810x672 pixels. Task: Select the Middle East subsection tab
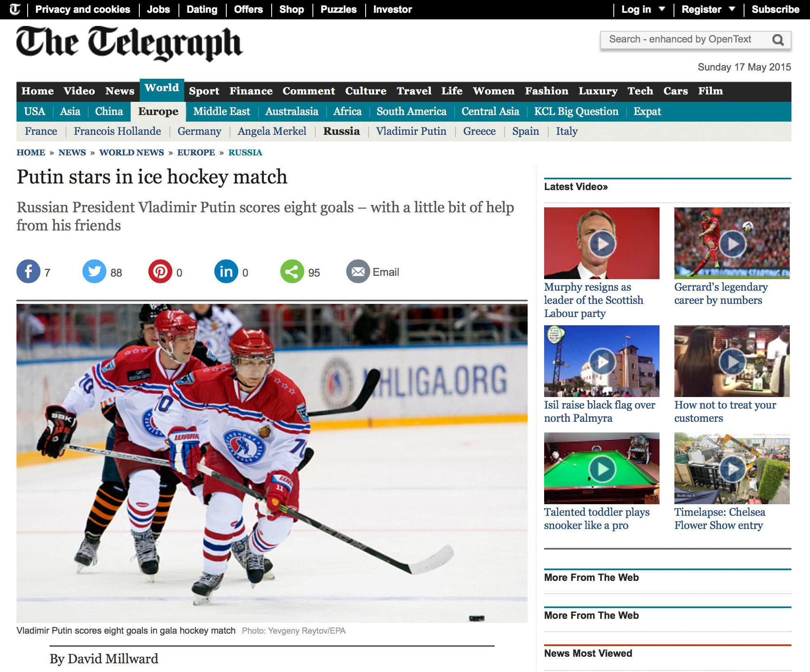[x=221, y=112]
